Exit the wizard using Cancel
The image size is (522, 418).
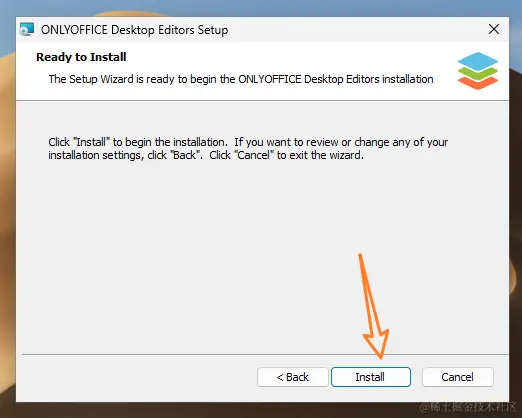[457, 377]
